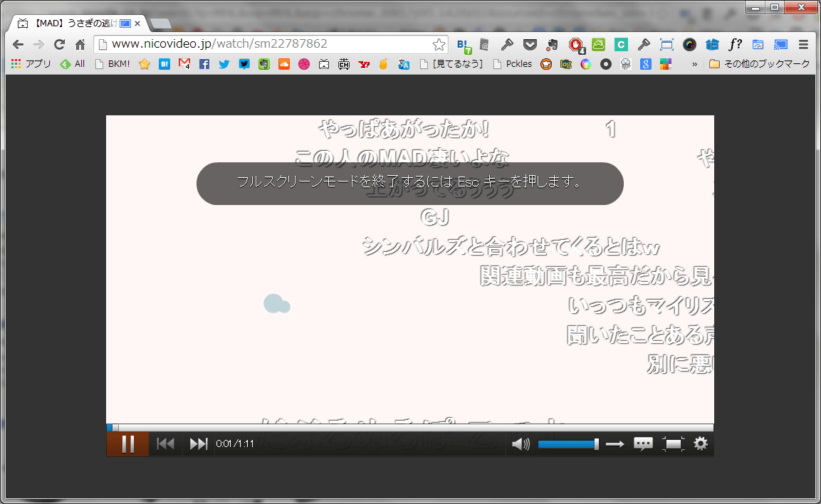Pause the video playback

pos(127,444)
